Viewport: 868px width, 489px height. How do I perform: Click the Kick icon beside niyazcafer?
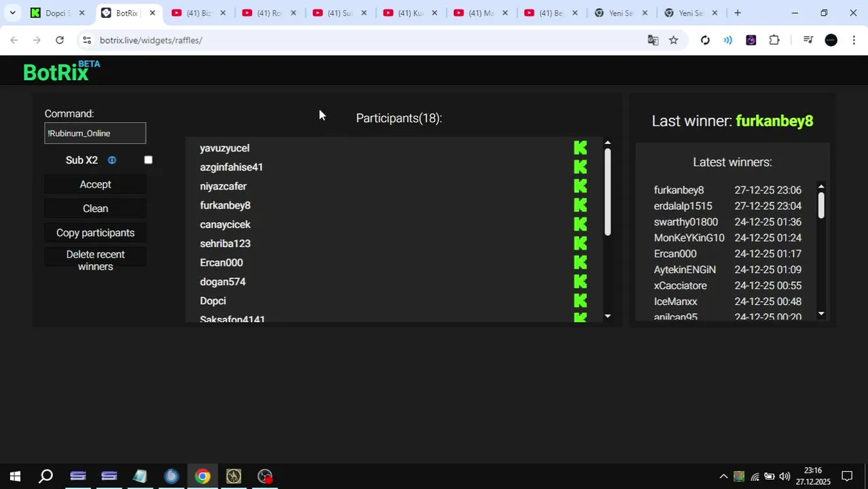point(580,186)
